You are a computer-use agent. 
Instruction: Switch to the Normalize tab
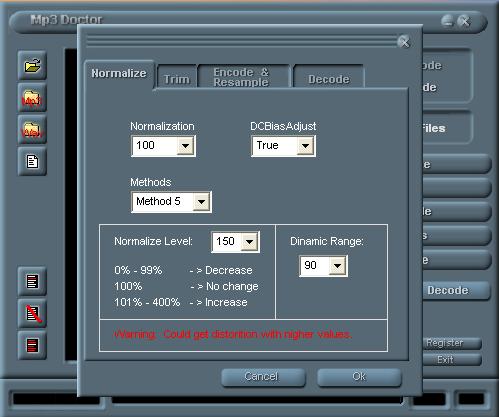click(x=119, y=74)
